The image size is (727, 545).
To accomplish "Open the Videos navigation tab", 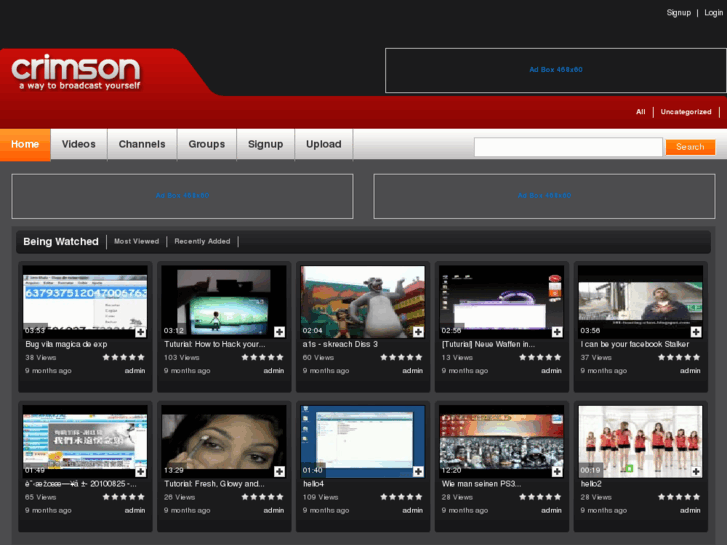I will coord(79,144).
